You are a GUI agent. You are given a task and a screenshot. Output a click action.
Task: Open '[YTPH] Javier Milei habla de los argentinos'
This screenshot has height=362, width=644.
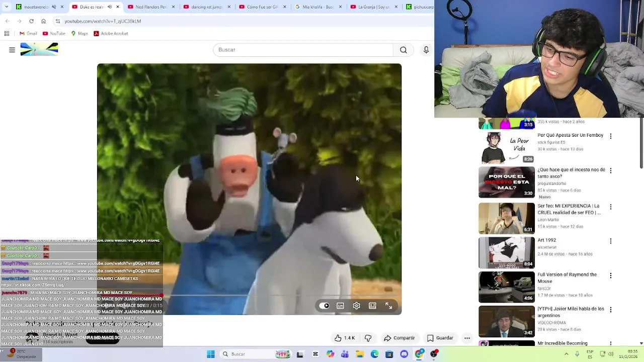click(x=571, y=312)
